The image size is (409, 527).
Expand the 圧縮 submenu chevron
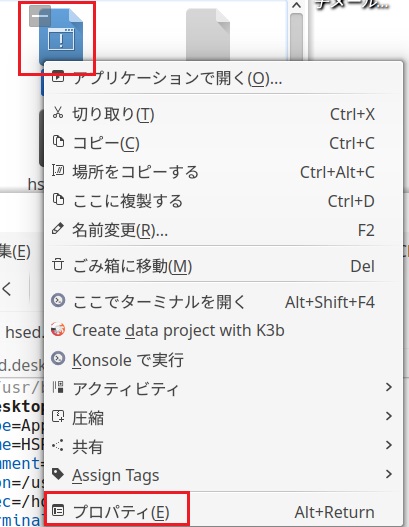click(389, 416)
